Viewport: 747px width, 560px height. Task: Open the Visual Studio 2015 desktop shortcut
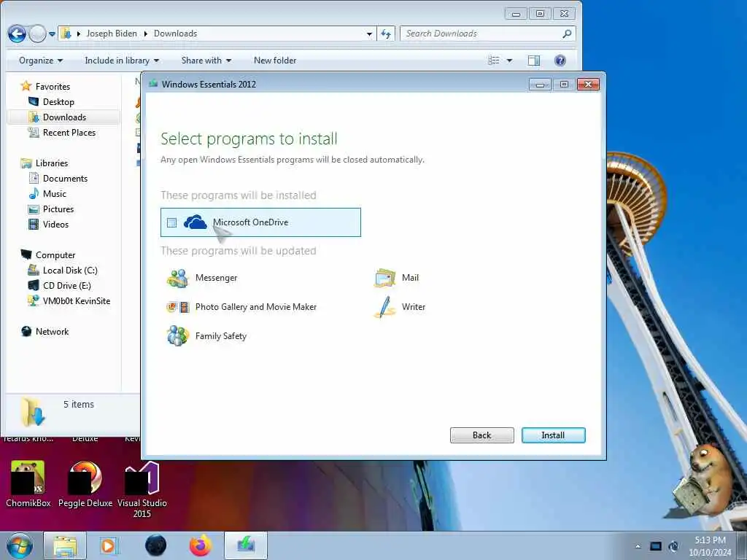pyautogui.click(x=142, y=489)
